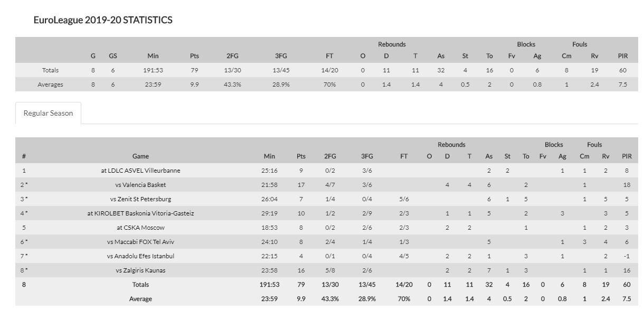Image resolution: width=644 pixels, height=310 pixels.
Task: Open at KIROLBET Baskonia Vitoria-Gasteiz game link
Action: pos(140,213)
